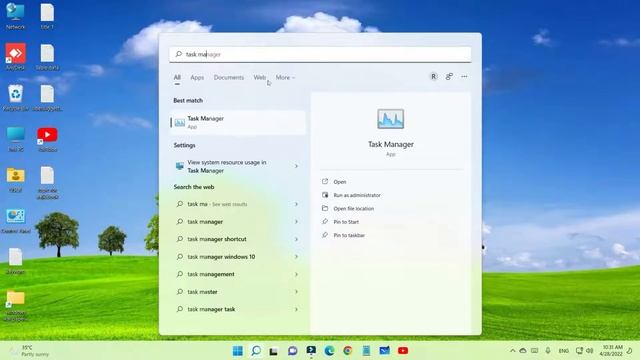Open Task View on taskbar
This screenshot has height=360, width=640.
274,351
